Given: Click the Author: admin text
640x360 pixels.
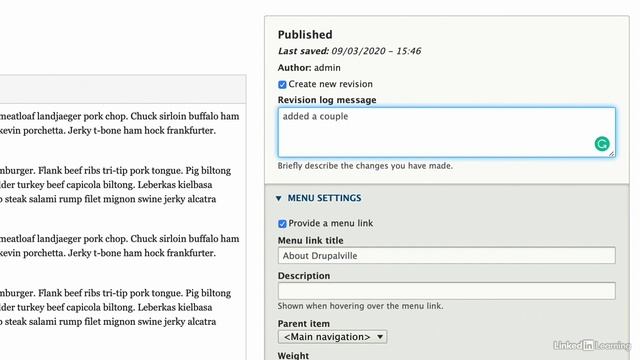Looking at the screenshot, I should point(309,68).
